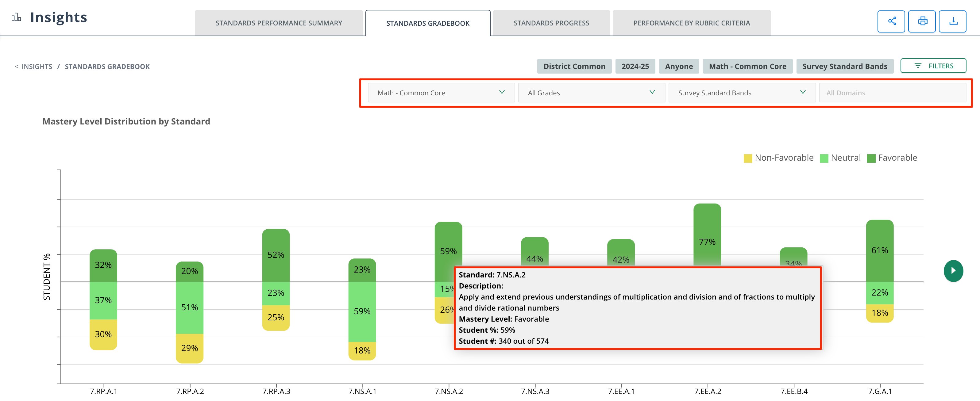The height and width of the screenshot is (401, 980).
Task: Toggle Neutral legend swatch
Action: pyautogui.click(x=824, y=158)
